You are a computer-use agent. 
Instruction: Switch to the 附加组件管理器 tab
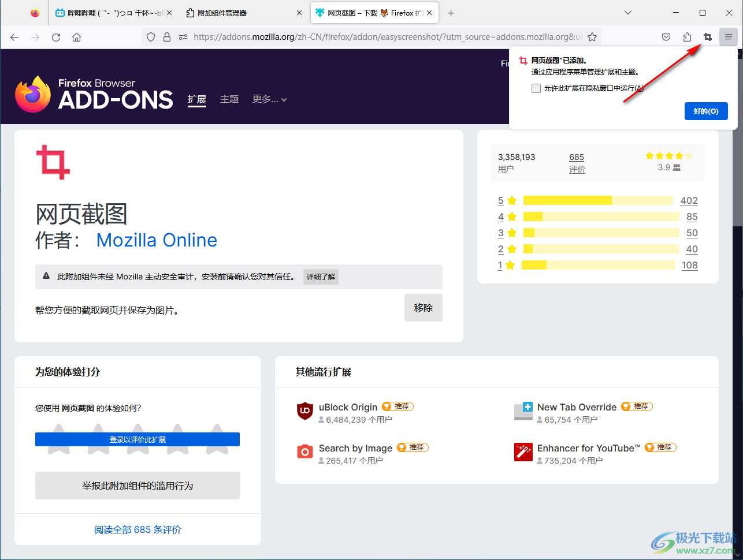(x=244, y=13)
